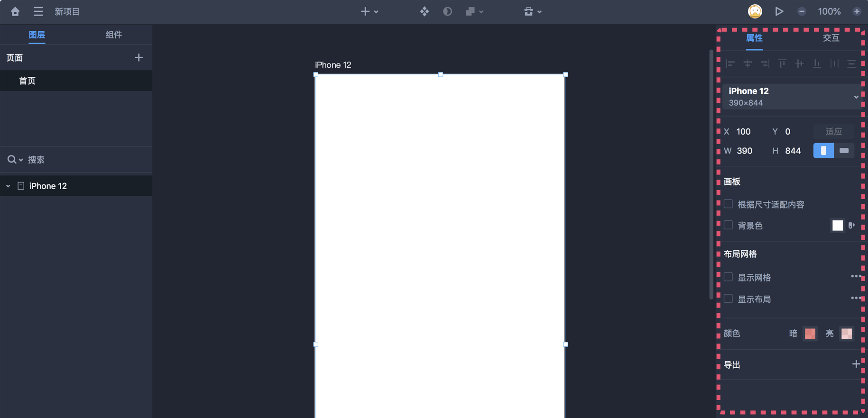Click the home icon in top bar

tap(15, 11)
